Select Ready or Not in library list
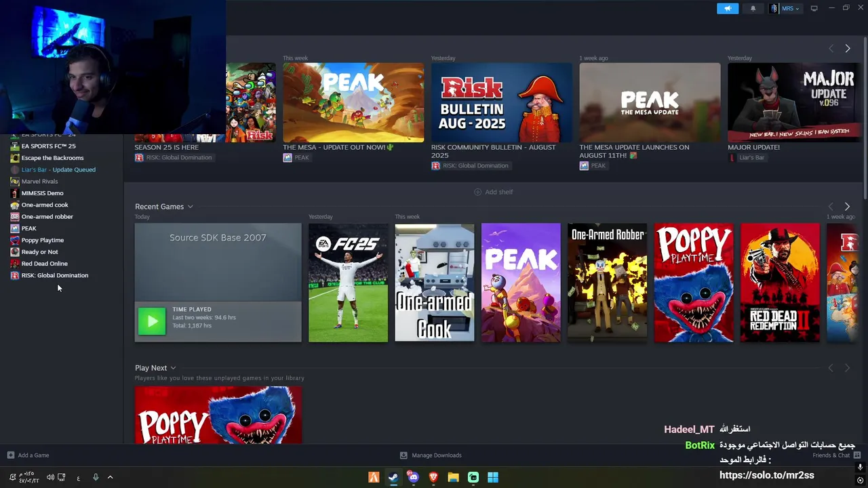This screenshot has width=868, height=488. tap(39, 252)
